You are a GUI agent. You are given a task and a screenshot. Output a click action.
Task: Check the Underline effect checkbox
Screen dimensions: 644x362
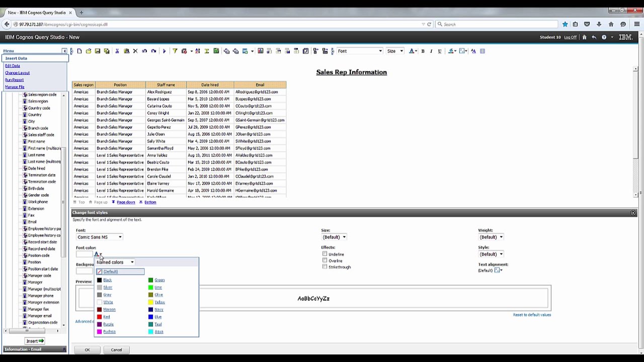(325, 254)
